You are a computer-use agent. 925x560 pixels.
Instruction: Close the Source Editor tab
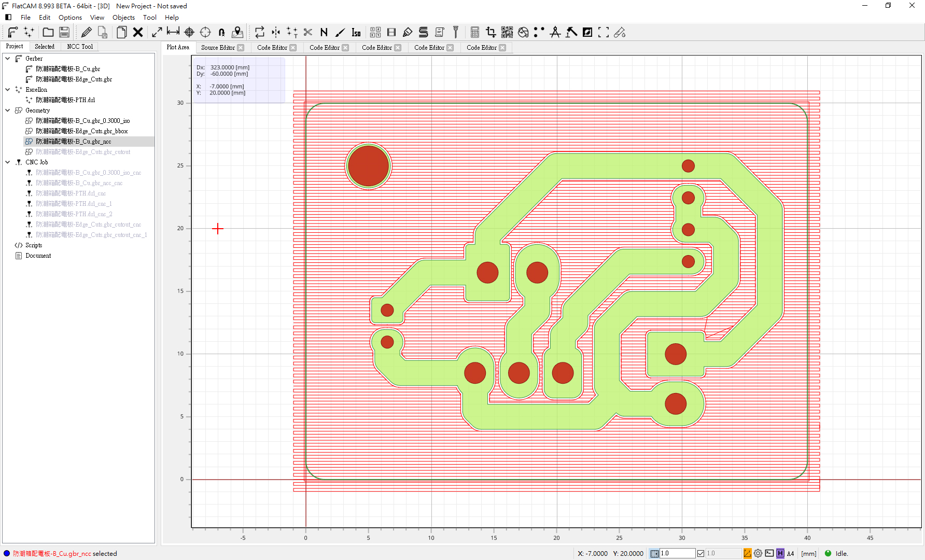pos(241,48)
